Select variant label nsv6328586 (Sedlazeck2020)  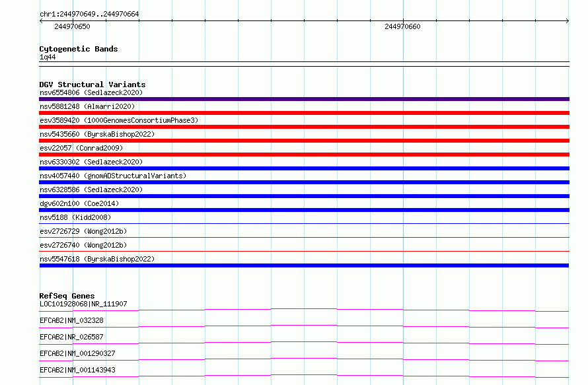pyautogui.click(x=91, y=190)
